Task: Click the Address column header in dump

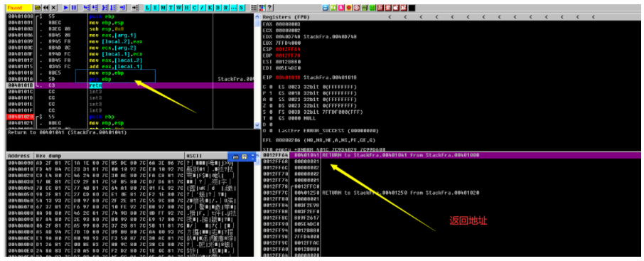Action: click(18, 156)
